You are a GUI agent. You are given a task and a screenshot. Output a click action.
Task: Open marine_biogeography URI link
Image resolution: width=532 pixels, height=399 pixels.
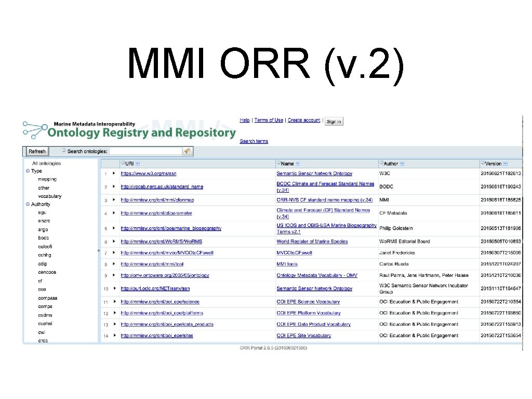(170, 229)
